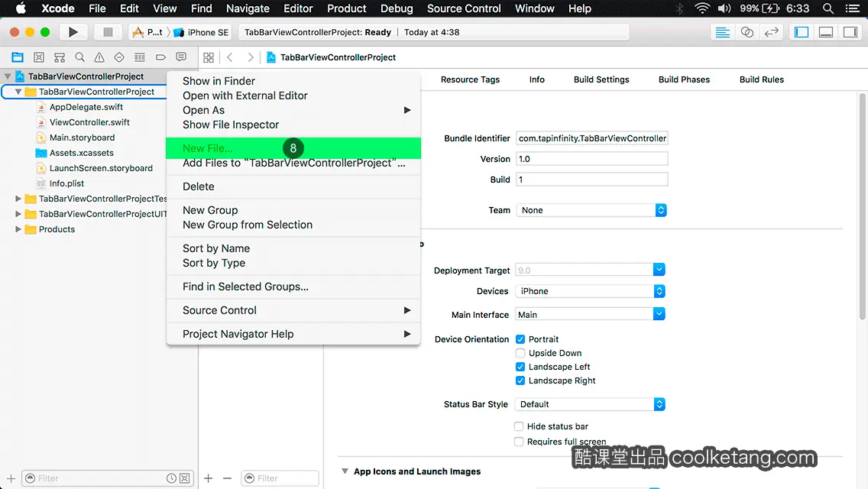Open the Symbol navigator
This screenshot has width=868, height=489.
(x=39, y=57)
